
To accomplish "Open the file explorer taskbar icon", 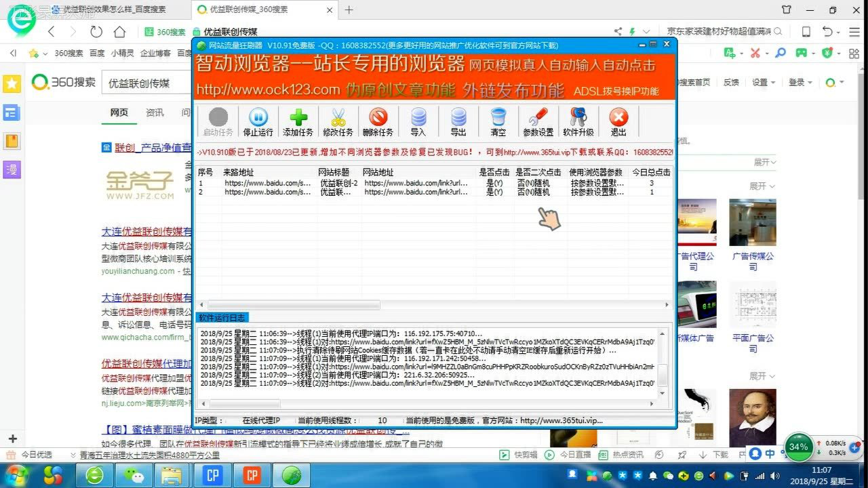I will tap(174, 475).
